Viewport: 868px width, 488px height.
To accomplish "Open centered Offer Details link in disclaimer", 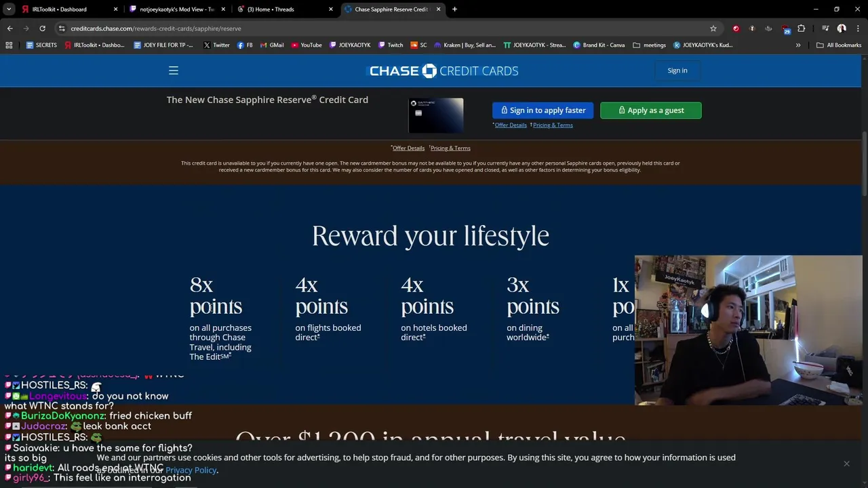I will click(x=408, y=148).
